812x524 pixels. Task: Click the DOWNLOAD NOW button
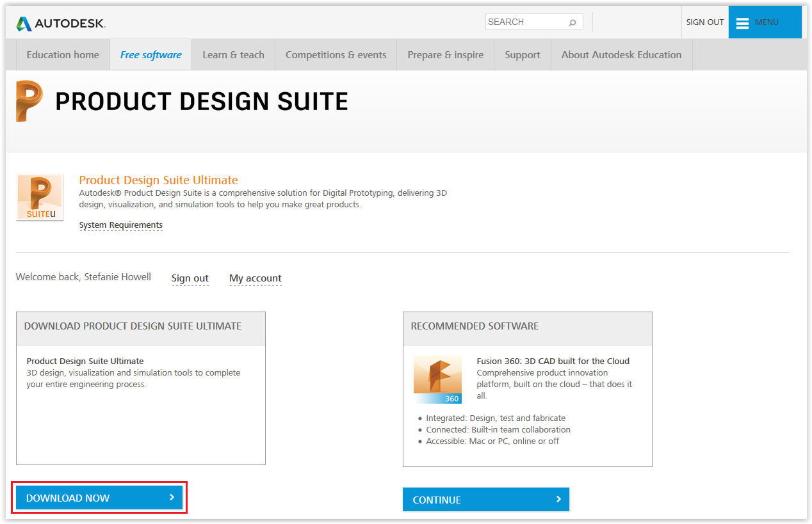pos(99,498)
